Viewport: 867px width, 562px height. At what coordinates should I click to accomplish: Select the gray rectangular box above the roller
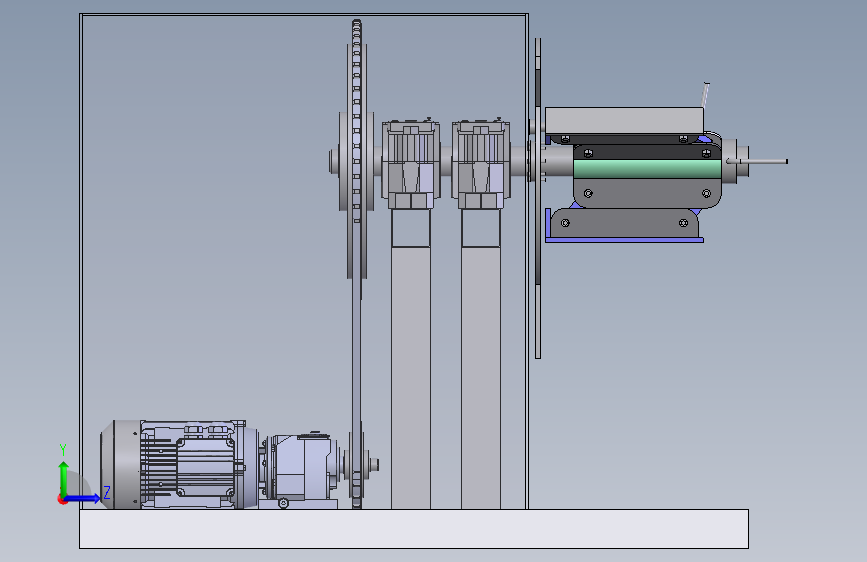624,121
